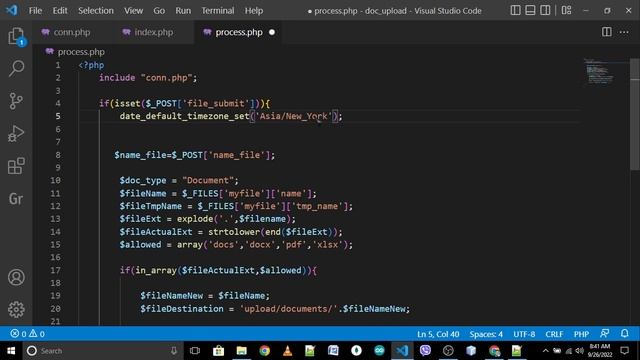Click the taskbar clock showing 8:41 AM
Viewport: 640px width, 360px height.
(600, 351)
